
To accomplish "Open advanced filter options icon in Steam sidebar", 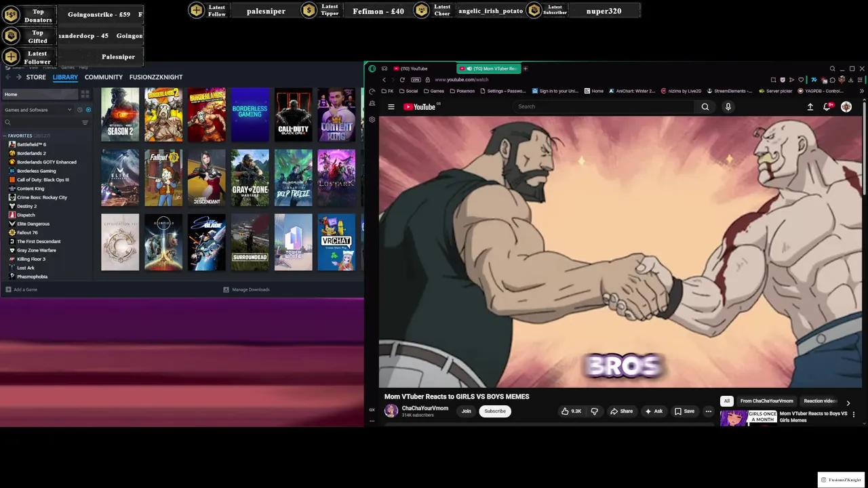I will (85, 123).
